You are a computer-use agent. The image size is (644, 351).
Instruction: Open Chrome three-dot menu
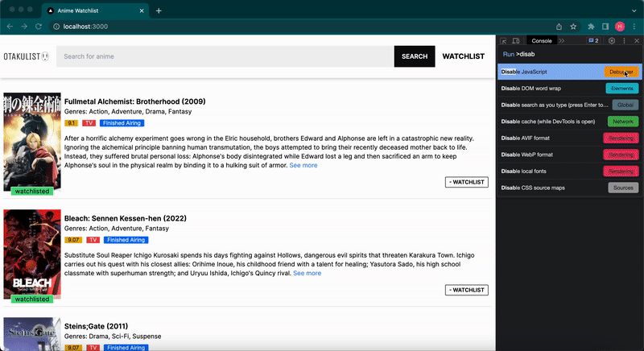click(x=634, y=27)
